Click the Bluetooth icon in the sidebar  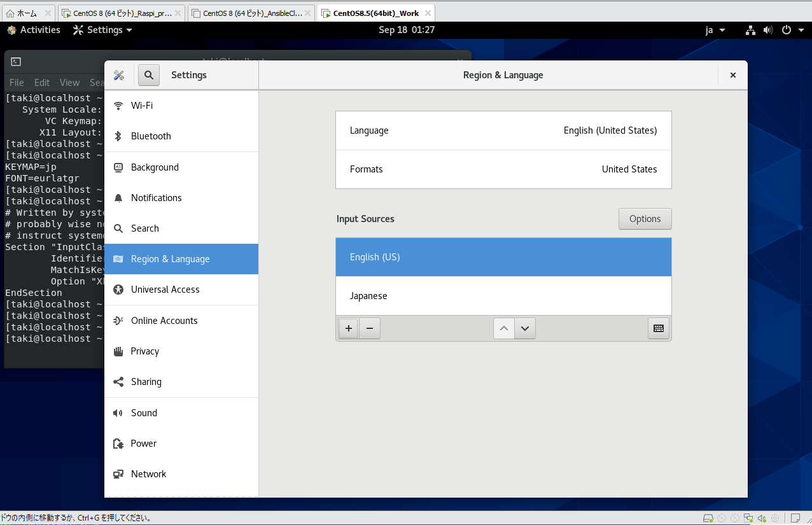point(118,136)
